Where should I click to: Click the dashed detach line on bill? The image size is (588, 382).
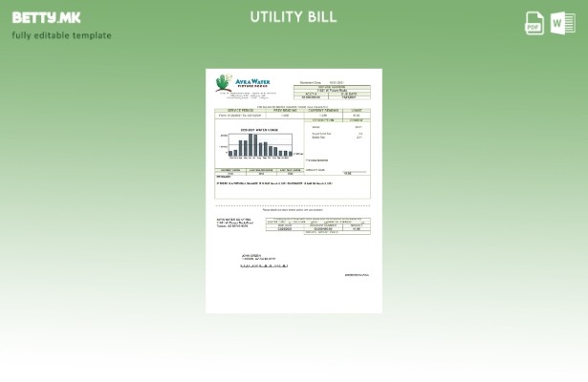[293, 205]
